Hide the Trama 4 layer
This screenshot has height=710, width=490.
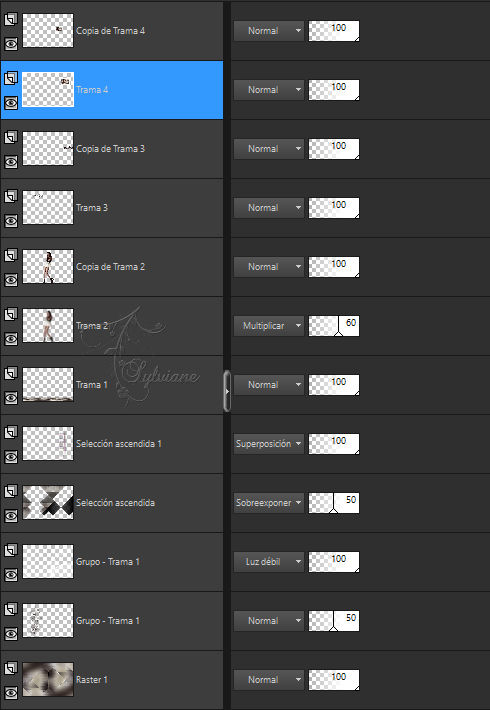click(x=11, y=103)
